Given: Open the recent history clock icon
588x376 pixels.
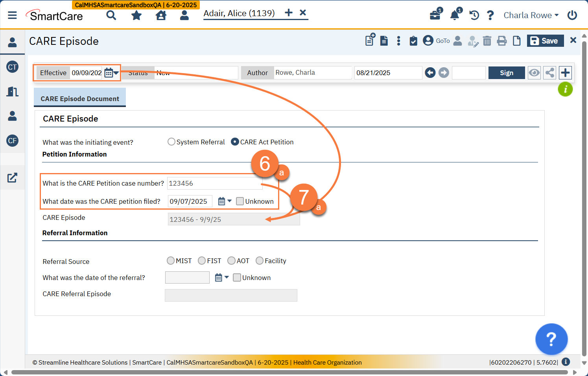Looking at the screenshot, I should pos(474,15).
